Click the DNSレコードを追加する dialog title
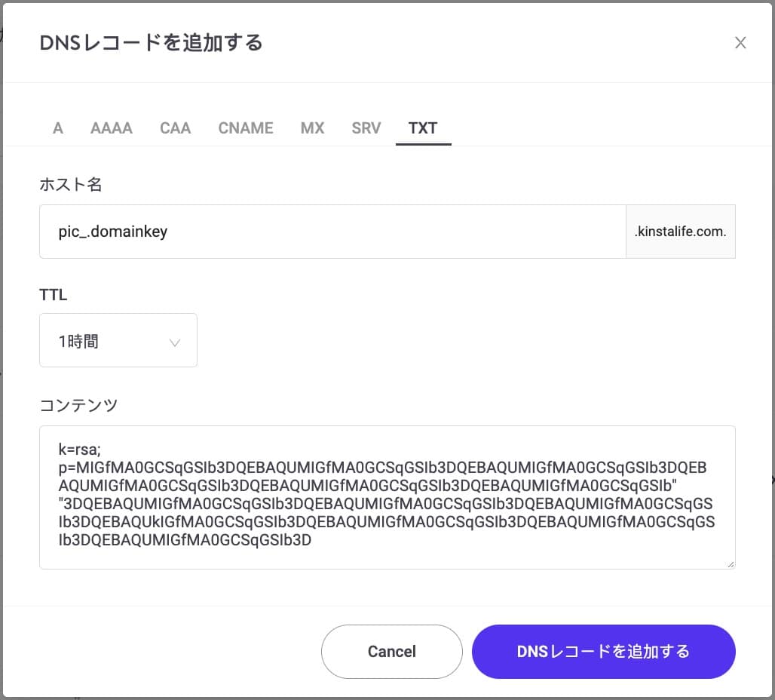The height and width of the screenshot is (700, 775). point(151,43)
